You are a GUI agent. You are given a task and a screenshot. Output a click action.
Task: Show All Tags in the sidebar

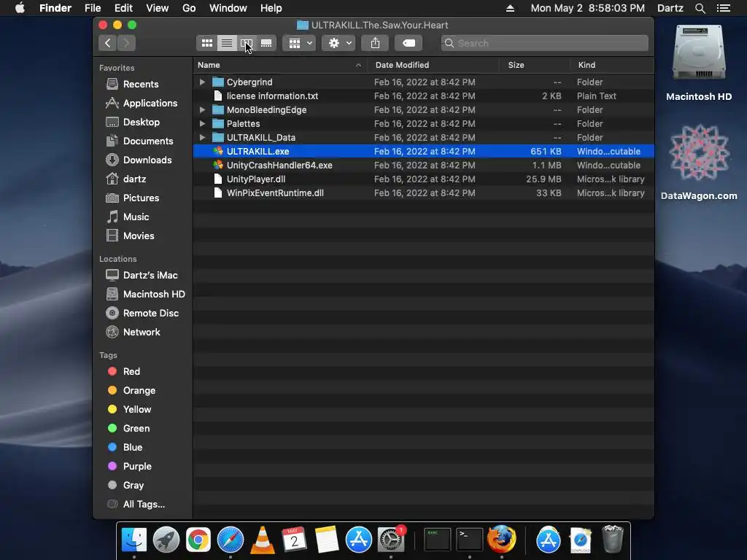pos(144,505)
